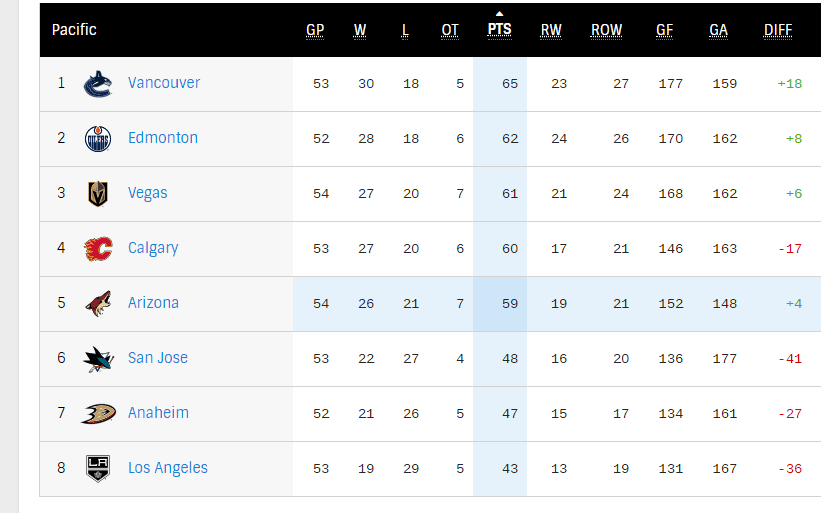Sort standings by PTS column
The height and width of the screenshot is (513, 821).
click(499, 30)
